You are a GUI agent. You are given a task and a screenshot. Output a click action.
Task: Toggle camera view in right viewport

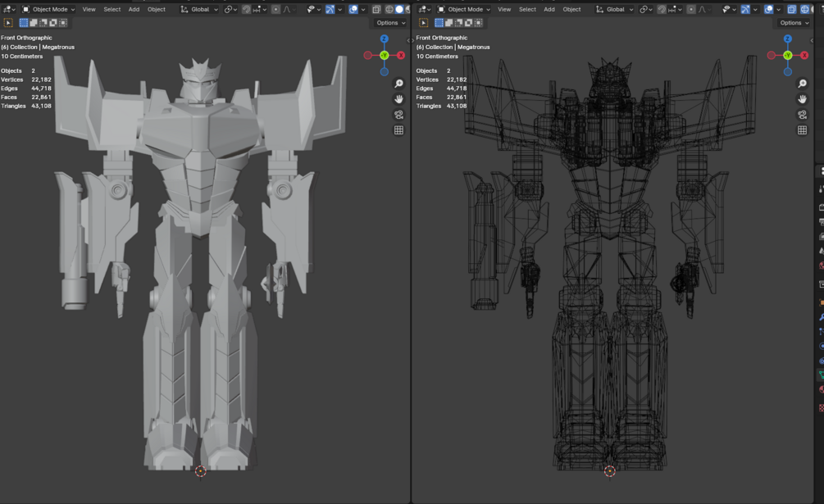[802, 115]
